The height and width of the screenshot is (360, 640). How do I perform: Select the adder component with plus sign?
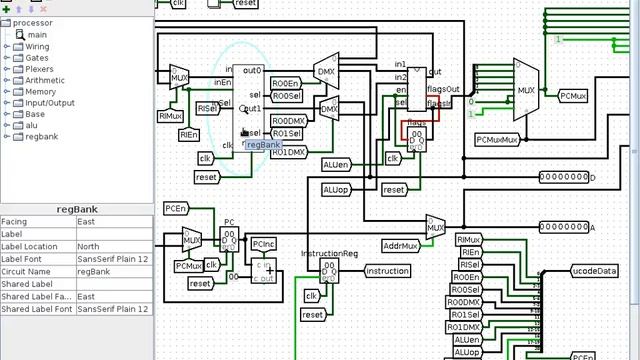pyautogui.click(x=264, y=271)
